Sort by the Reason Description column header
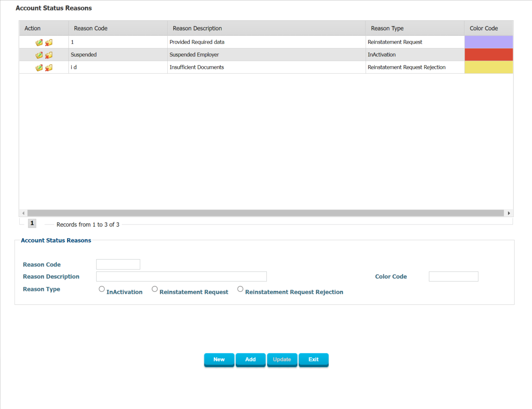The image size is (532, 409). tap(266, 28)
